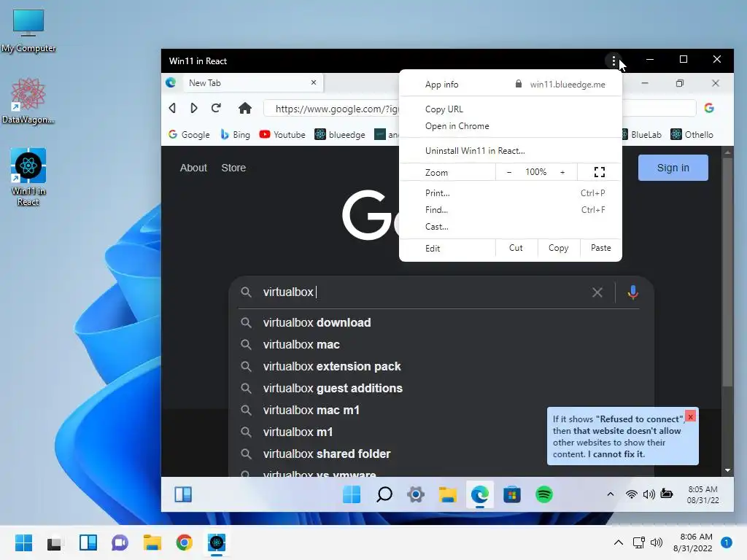Open My Computer desktop icon
747x560 pixels.
pos(28,31)
